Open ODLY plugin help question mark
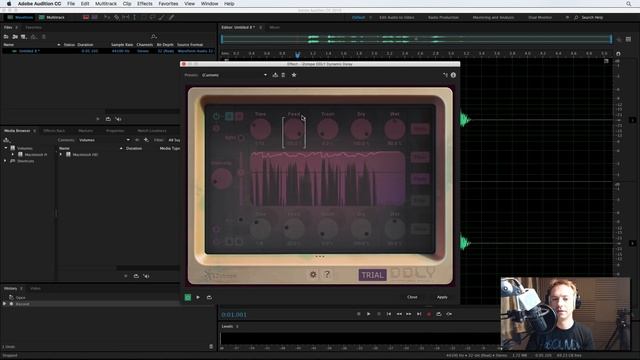Image resolution: width=640 pixels, height=360 pixels. coord(327,274)
